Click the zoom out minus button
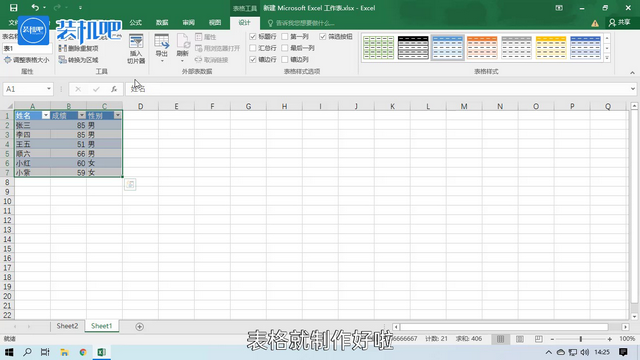The image size is (640, 360). click(552, 339)
